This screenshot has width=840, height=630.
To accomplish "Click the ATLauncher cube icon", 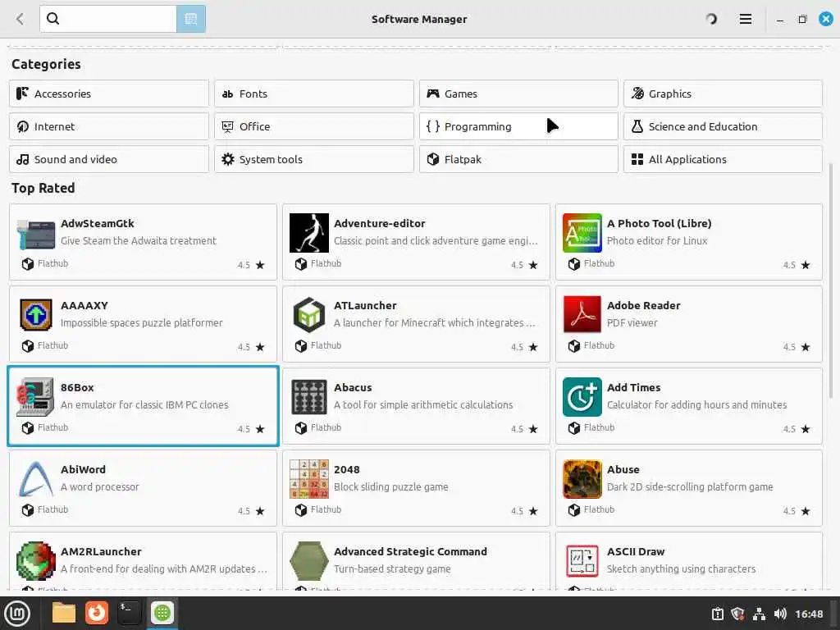I will click(x=309, y=315).
